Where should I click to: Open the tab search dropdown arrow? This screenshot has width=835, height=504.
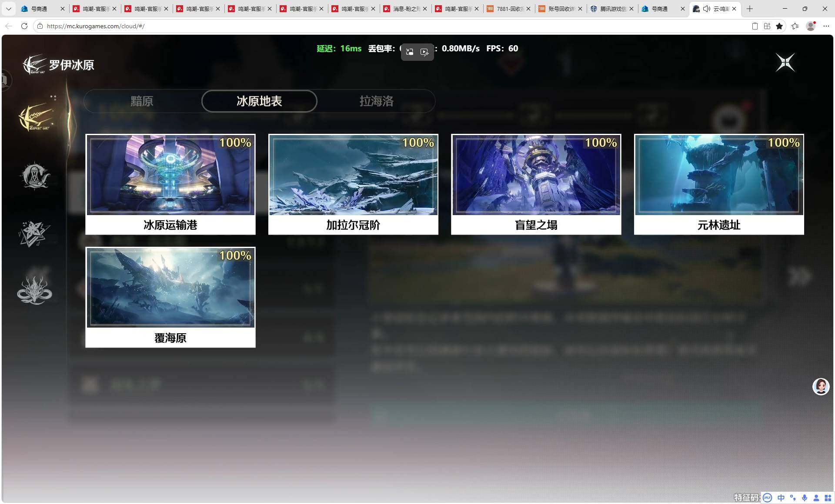[x=8, y=9]
